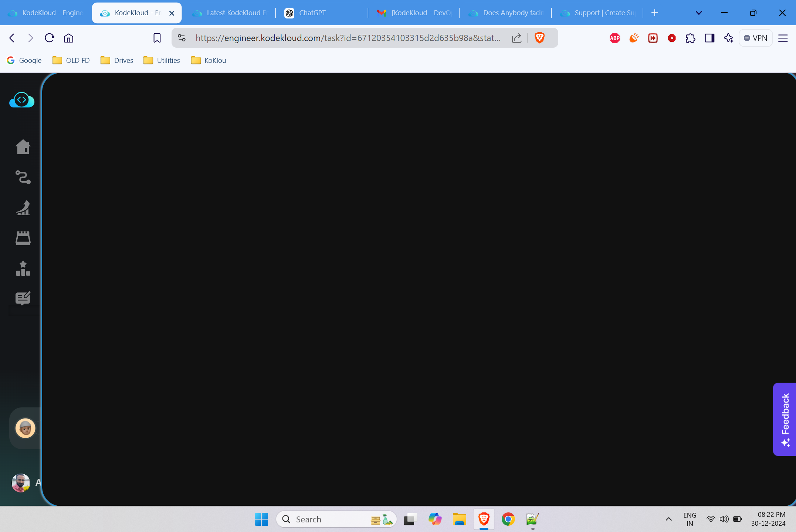Bookmark this page
This screenshot has height=532, width=796.
(x=157, y=38)
